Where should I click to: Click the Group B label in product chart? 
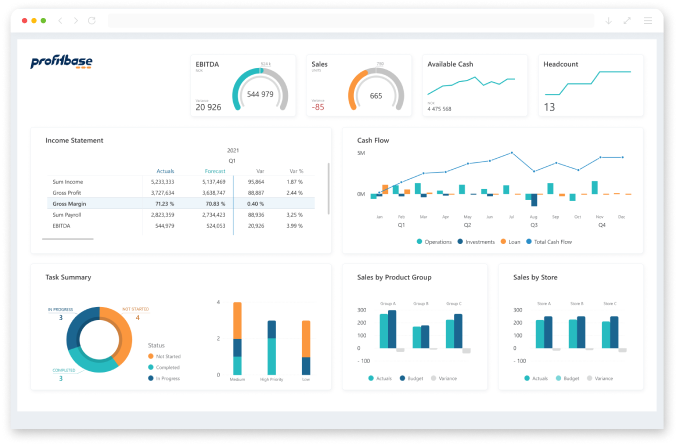(x=421, y=304)
